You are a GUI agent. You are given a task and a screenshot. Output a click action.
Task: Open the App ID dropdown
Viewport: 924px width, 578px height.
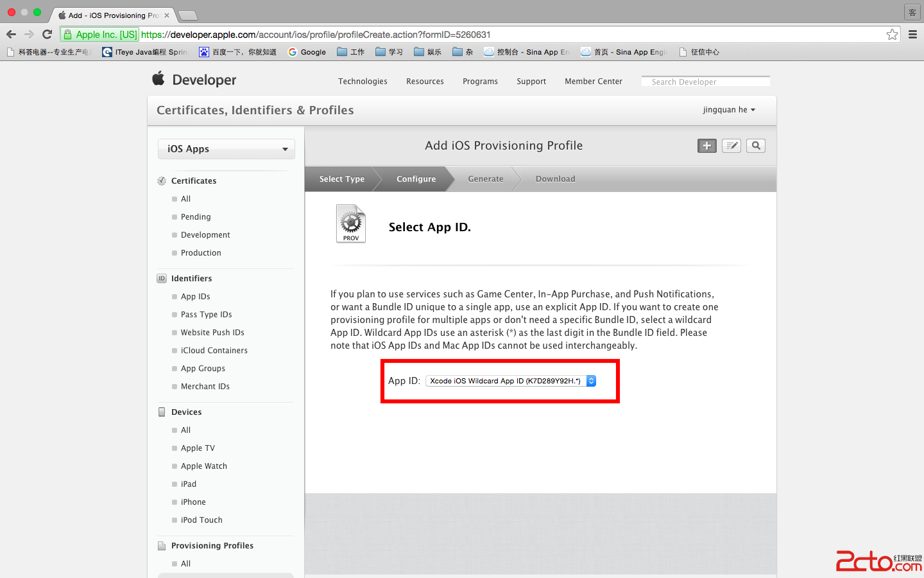pyautogui.click(x=511, y=381)
